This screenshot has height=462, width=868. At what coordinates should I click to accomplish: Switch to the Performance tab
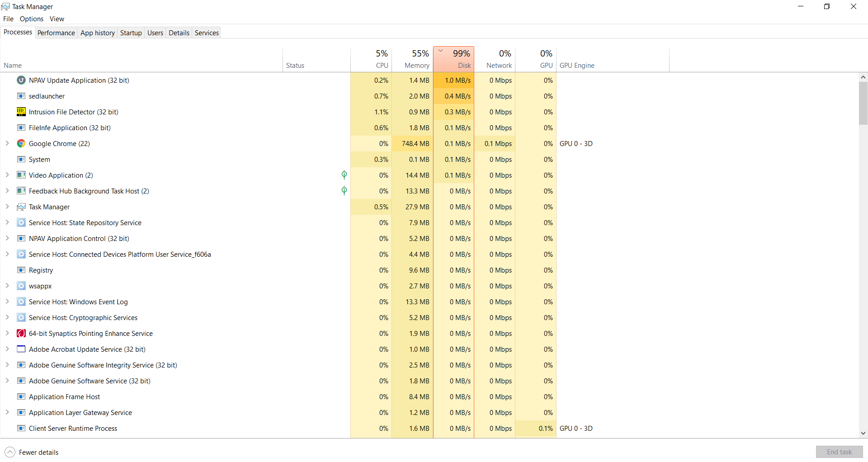(x=56, y=33)
